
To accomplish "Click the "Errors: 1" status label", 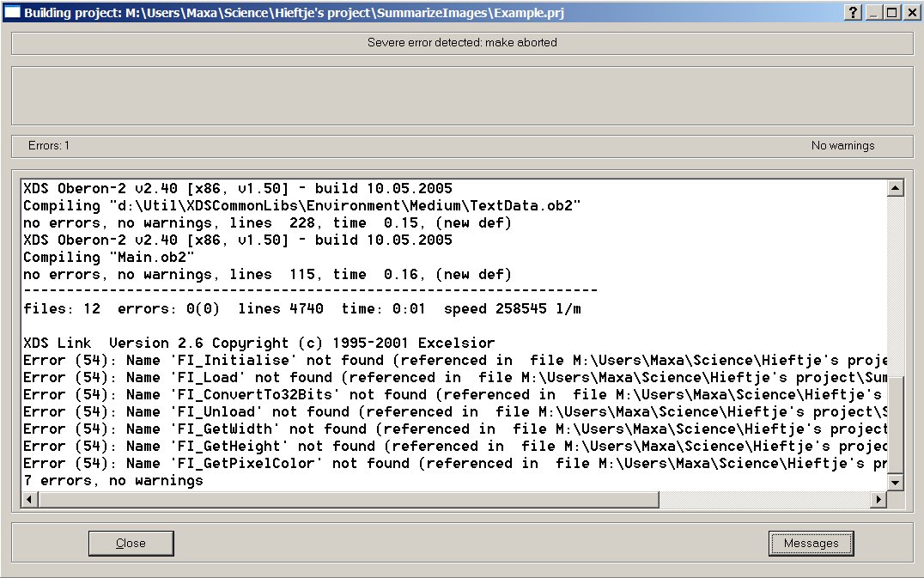I will 49,146.
